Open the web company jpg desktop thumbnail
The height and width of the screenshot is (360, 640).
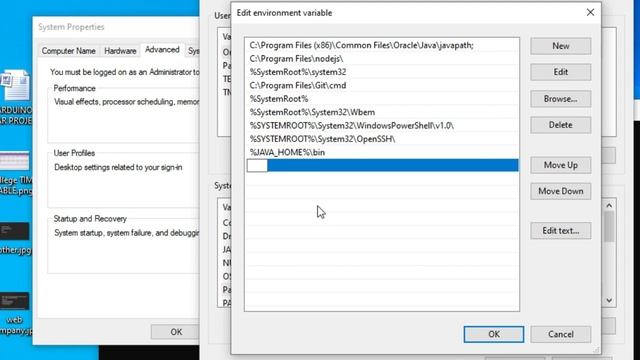[x=15, y=314]
